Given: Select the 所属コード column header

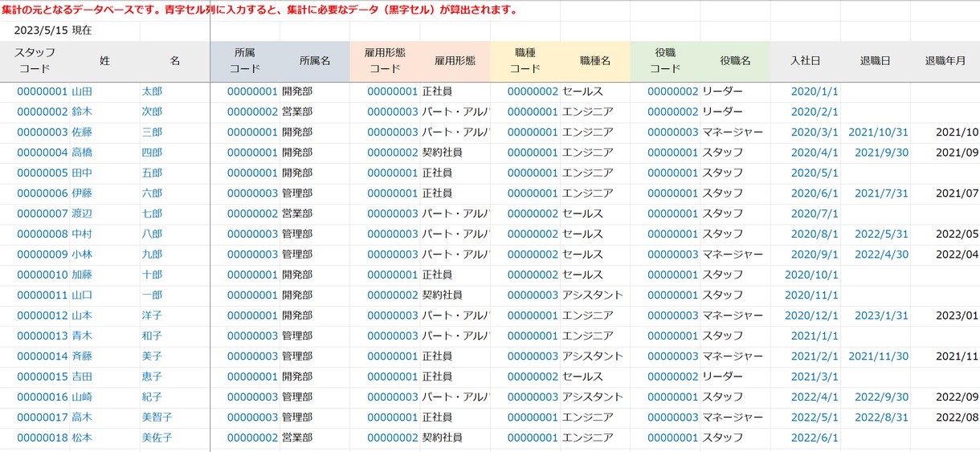Looking at the screenshot, I should pos(245,61).
